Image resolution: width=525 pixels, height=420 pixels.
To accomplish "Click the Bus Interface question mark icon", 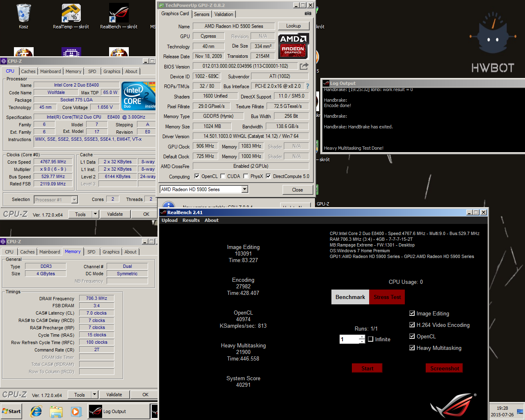I will point(308,86).
